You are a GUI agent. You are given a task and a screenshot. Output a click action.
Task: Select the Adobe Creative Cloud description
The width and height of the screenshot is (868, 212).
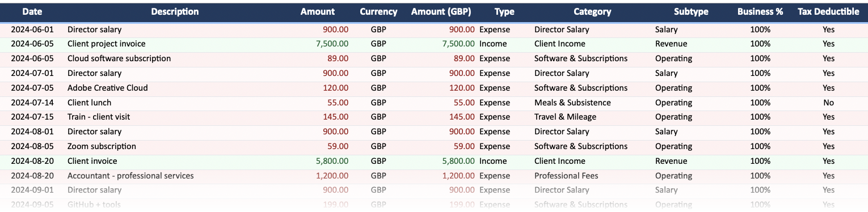click(108, 88)
